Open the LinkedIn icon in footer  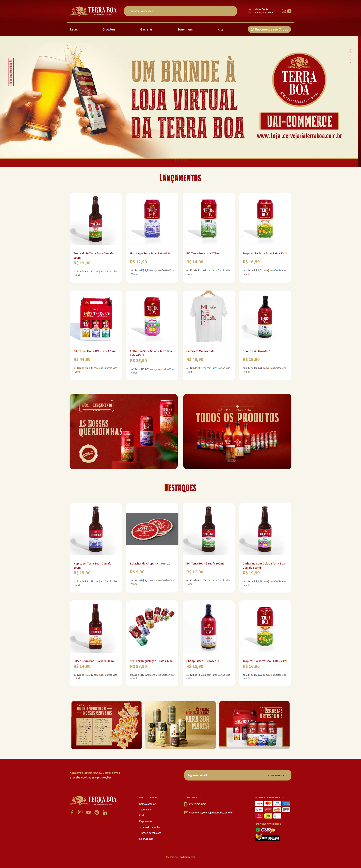(105, 812)
